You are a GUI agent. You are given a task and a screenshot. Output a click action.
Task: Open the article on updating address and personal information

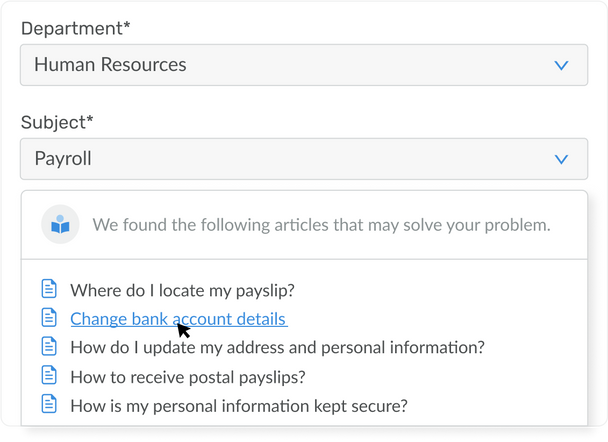pyautogui.click(x=277, y=348)
